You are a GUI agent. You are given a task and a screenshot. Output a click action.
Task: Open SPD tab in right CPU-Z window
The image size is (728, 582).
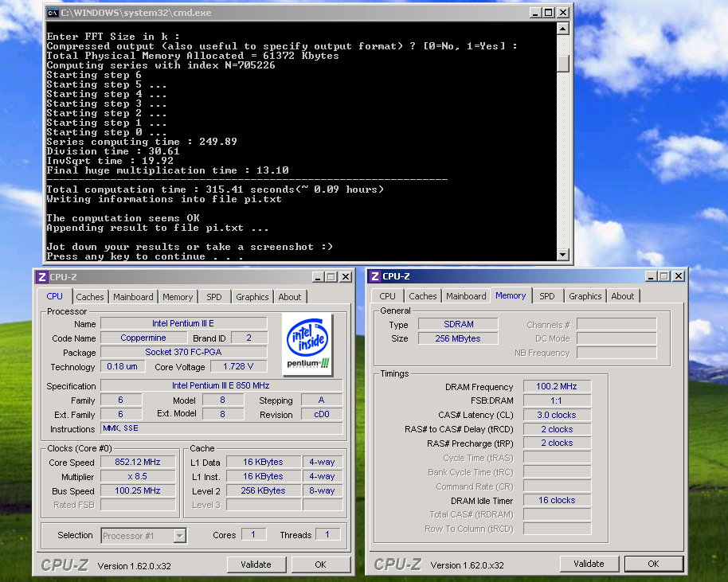pos(547,296)
